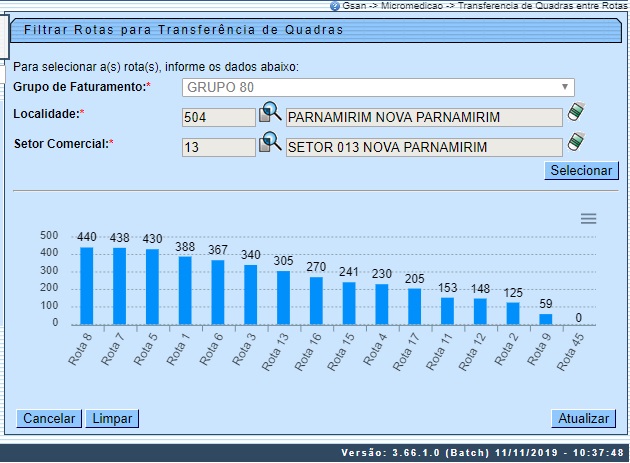Image resolution: width=630 pixels, height=463 pixels.
Task: Click the Rota 45 axis label
Action: [571, 352]
